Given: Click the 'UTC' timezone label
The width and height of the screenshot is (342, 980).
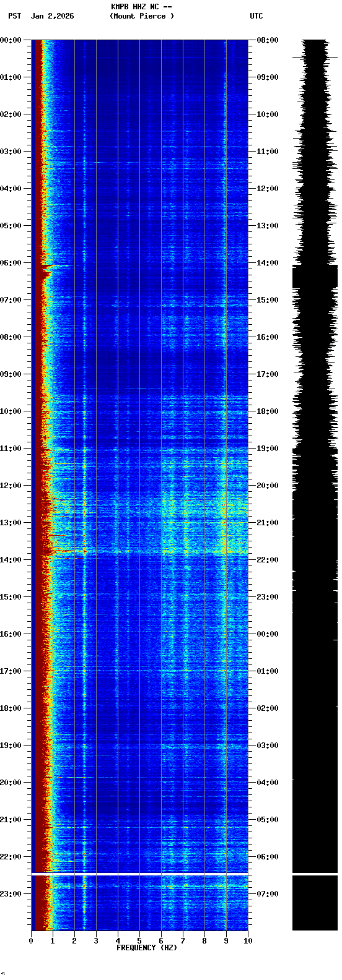Looking at the screenshot, I should 256,16.
